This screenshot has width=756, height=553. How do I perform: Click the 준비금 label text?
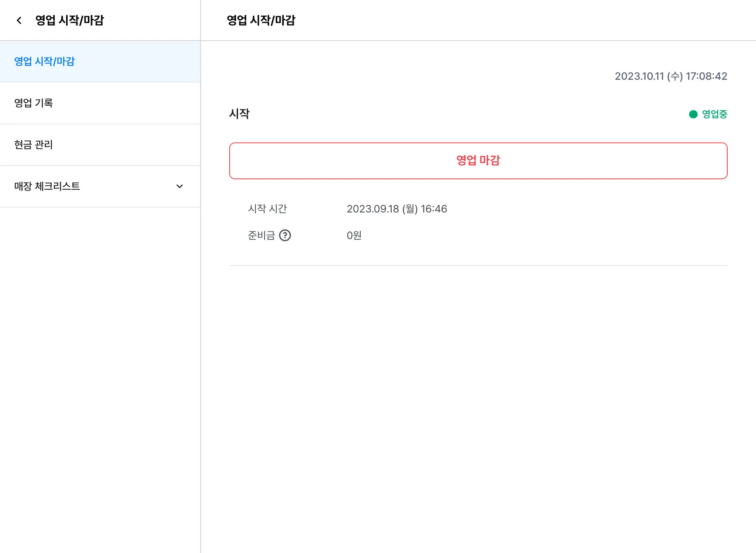261,236
